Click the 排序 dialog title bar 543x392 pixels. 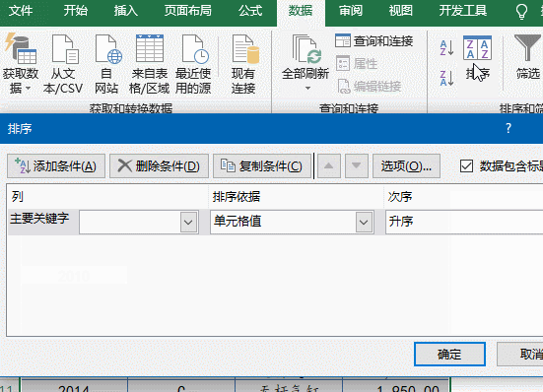272,128
